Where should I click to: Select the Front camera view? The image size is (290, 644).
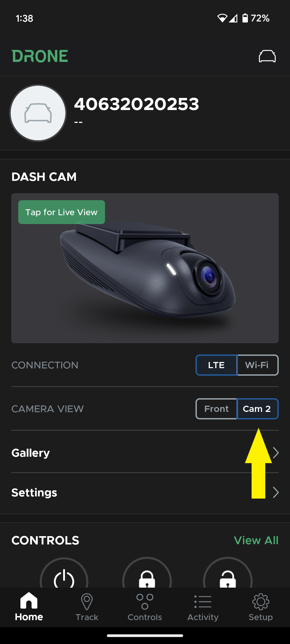pyautogui.click(x=216, y=409)
